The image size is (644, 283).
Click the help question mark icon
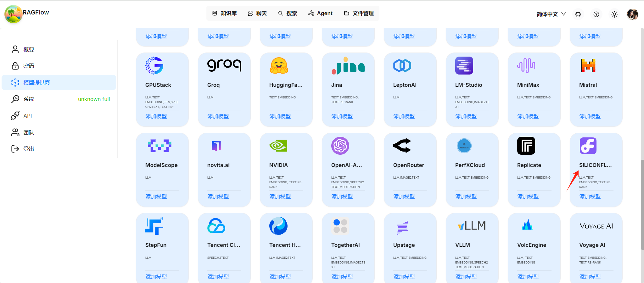pyautogui.click(x=596, y=14)
